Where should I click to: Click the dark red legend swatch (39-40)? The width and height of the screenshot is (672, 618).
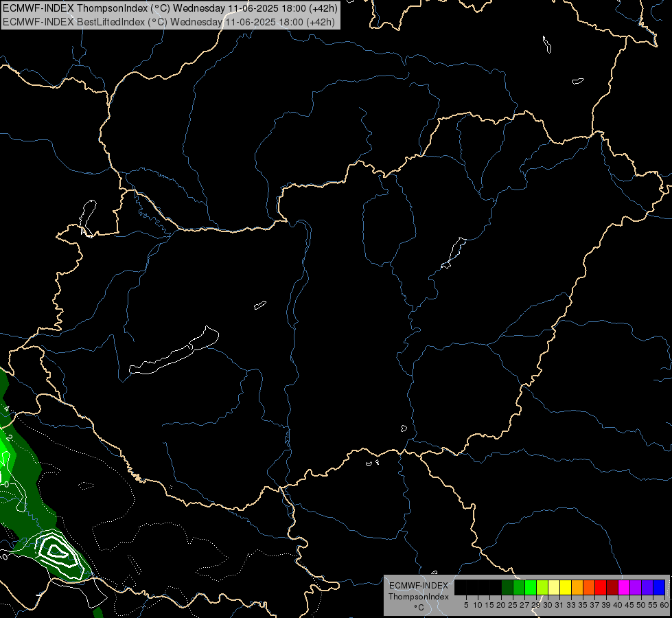612,587
